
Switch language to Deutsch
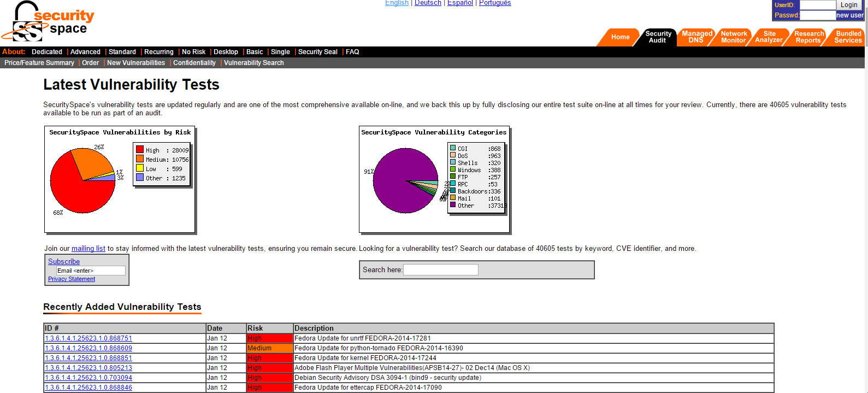tap(428, 3)
